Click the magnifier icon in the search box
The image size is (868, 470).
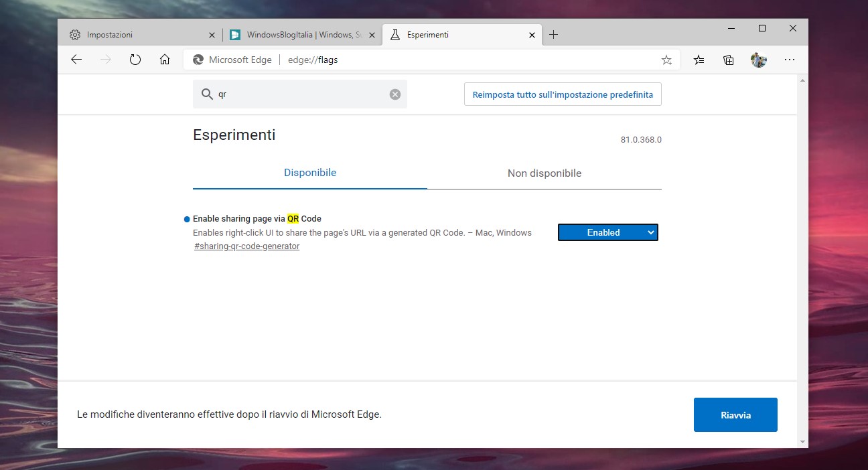click(x=207, y=94)
